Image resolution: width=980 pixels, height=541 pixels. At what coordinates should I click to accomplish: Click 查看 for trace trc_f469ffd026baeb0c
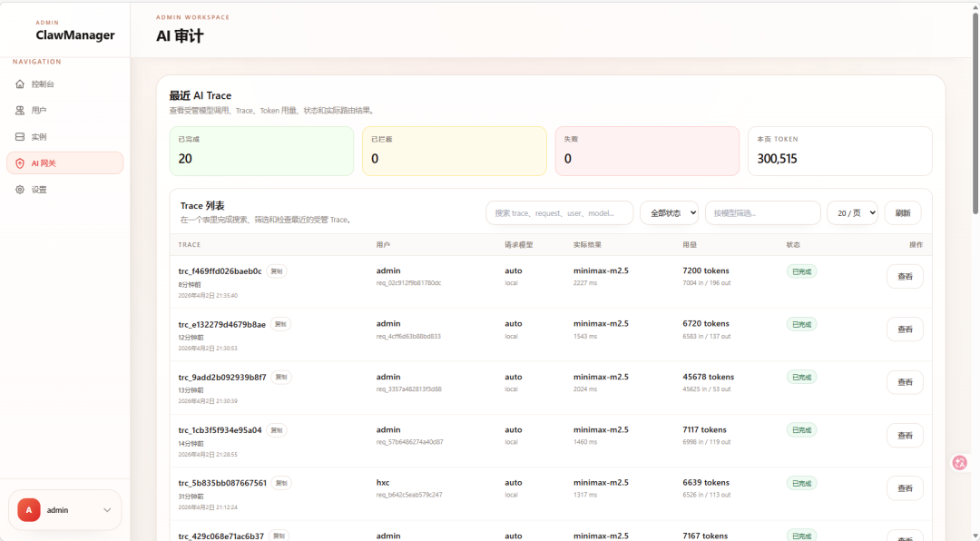pos(905,276)
